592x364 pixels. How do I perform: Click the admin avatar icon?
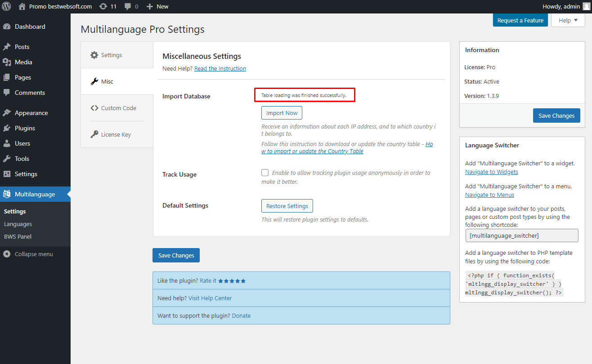pos(586,6)
